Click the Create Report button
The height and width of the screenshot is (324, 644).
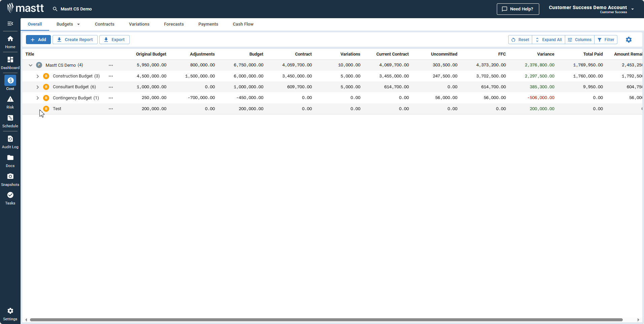pos(75,39)
